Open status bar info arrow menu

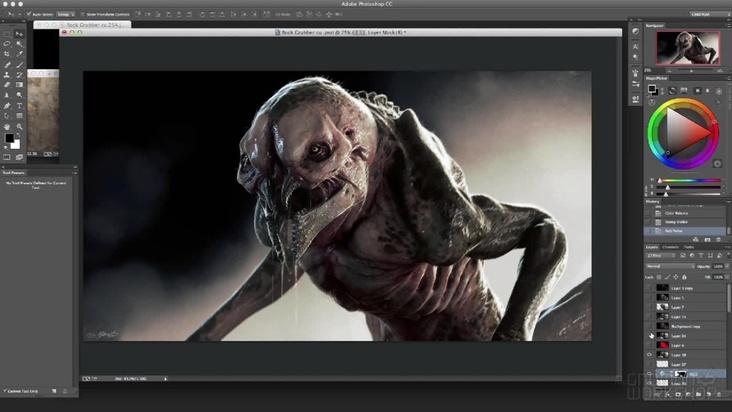coord(165,379)
